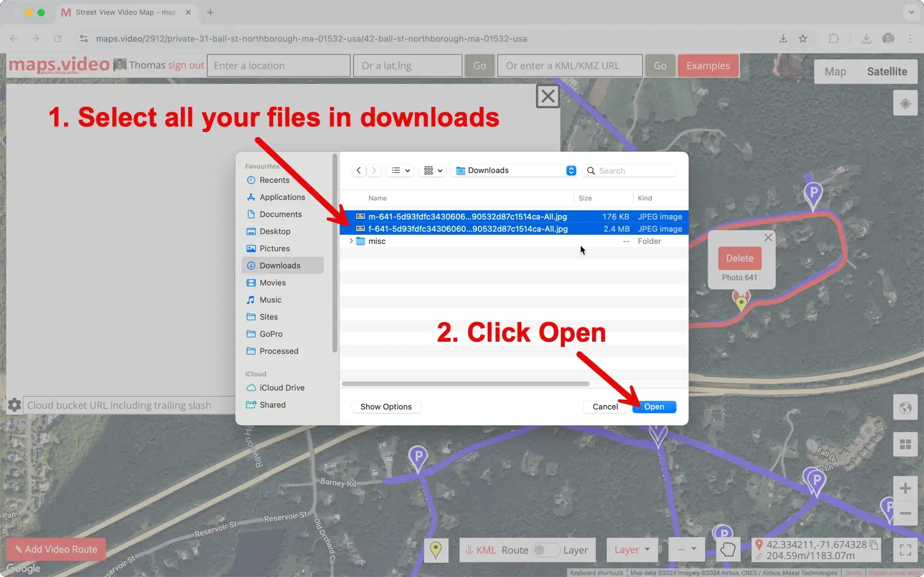This screenshot has width=924, height=577.
Task: Open icon grouping view dropdown
Action: point(433,171)
